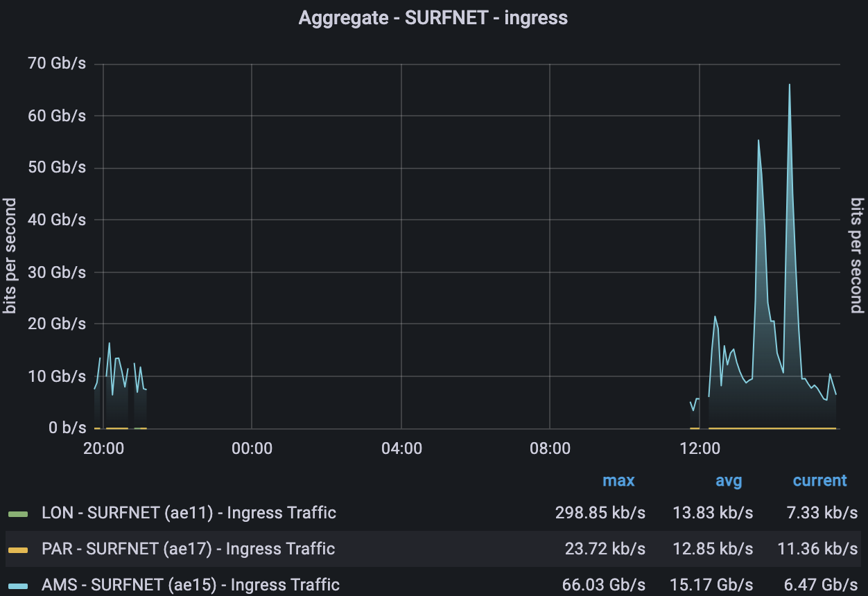Click the 10 Gb/s y-axis label
This screenshot has height=596, width=868.
click(58, 376)
